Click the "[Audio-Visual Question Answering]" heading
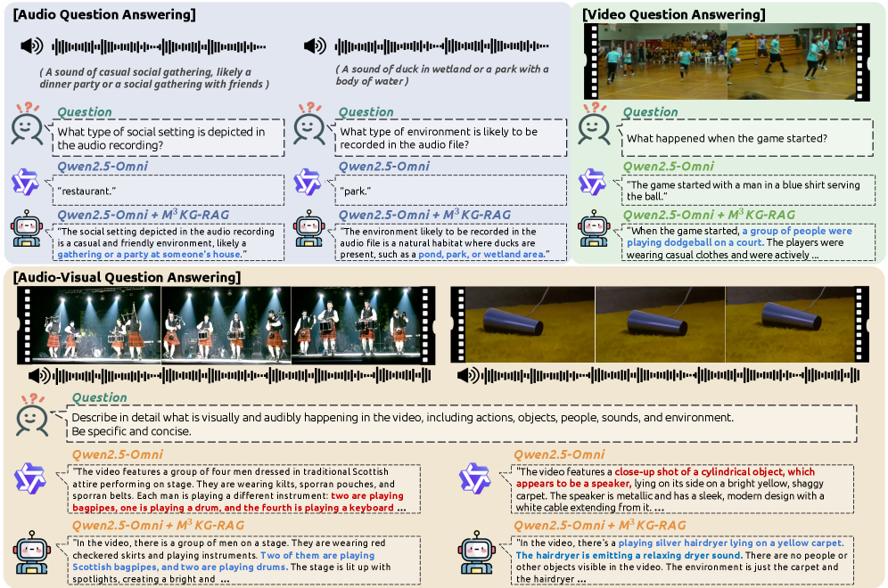 coord(127,277)
